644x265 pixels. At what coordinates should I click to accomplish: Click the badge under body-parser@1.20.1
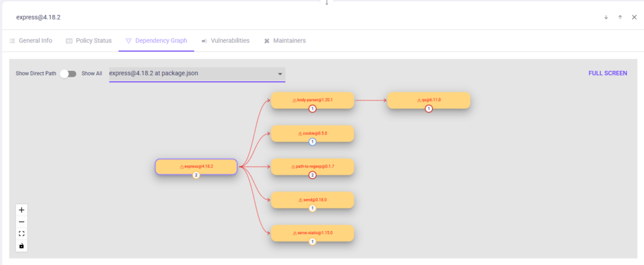(312, 109)
